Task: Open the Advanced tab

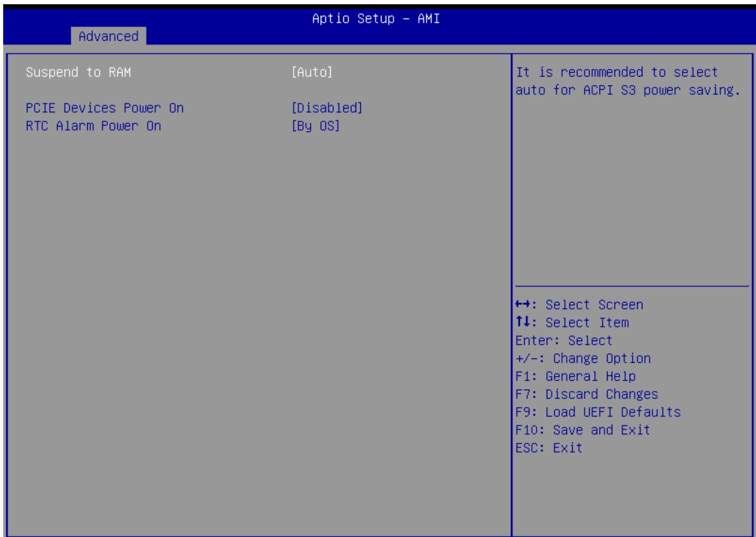Action: (x=108, y=36)
